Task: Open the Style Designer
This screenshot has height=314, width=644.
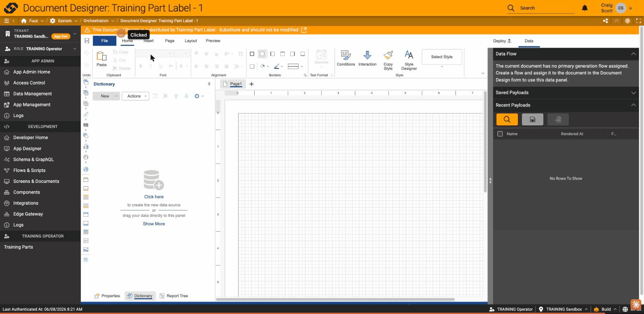Action: click(x=409, y=60)
